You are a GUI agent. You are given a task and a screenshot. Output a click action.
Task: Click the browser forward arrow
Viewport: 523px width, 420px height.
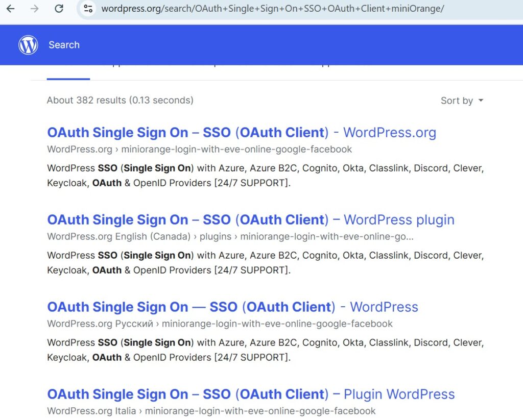[34, 8]
